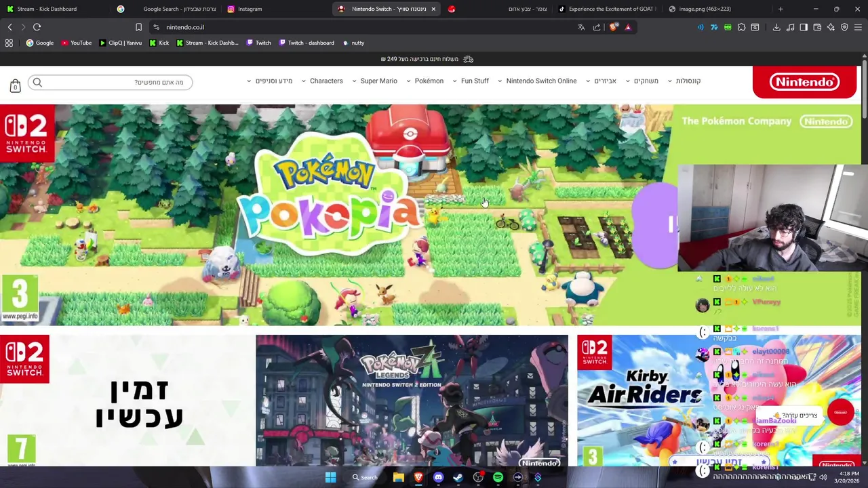Expand the Nintendo Switch Online dropdown

click(x=537, y=81)
